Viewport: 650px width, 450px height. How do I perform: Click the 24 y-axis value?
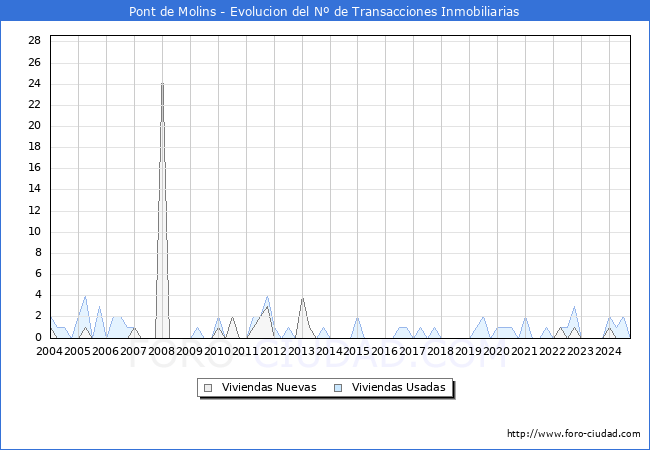pos(34,84)
